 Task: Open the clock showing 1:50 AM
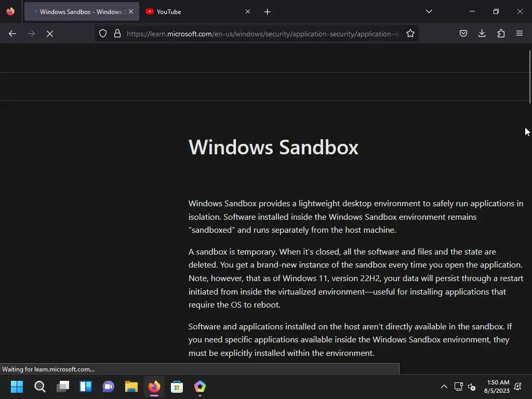coord(497,387)
